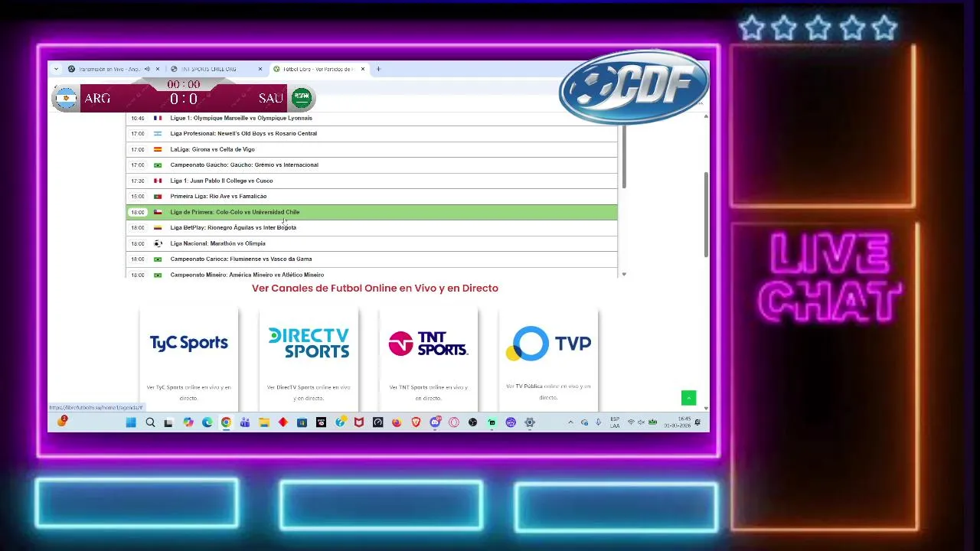The width and height of the screenshot is (980, 551).
Task: Open Girona vs Celta de Vigo match
Action: coord(371,149)
